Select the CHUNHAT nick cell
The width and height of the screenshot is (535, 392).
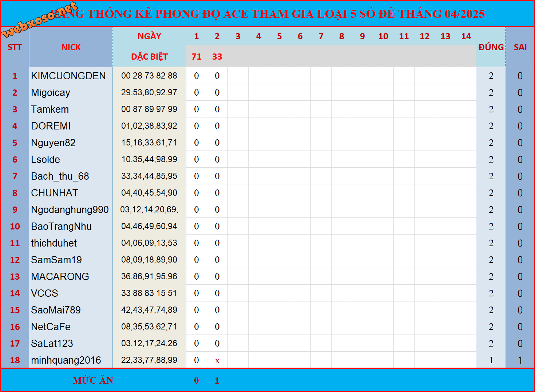pyautogui.click(x=71, y=193)
